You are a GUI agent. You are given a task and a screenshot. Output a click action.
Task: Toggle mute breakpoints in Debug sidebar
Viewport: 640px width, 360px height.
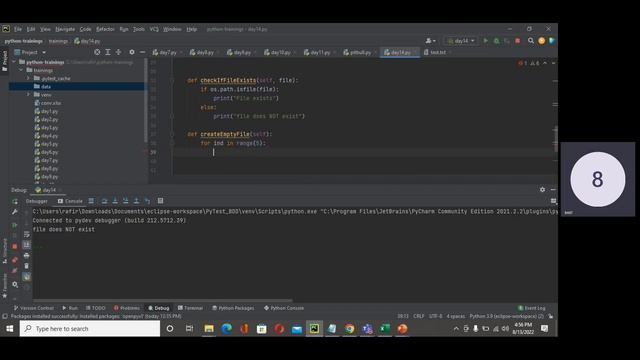pyautogui.click(x=15, y=271)
